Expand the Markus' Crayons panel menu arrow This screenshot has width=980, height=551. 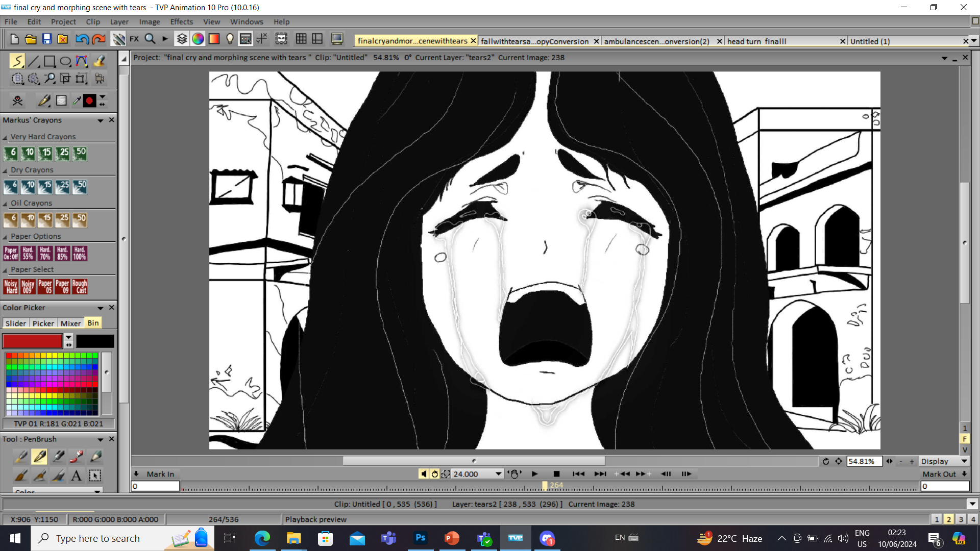pyautogui.click(x=101, y=120)
